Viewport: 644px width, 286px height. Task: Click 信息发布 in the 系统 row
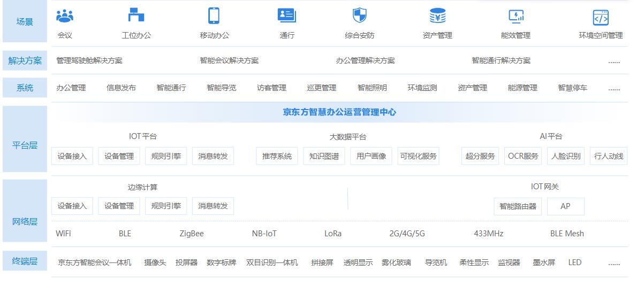tap(121, 88)
